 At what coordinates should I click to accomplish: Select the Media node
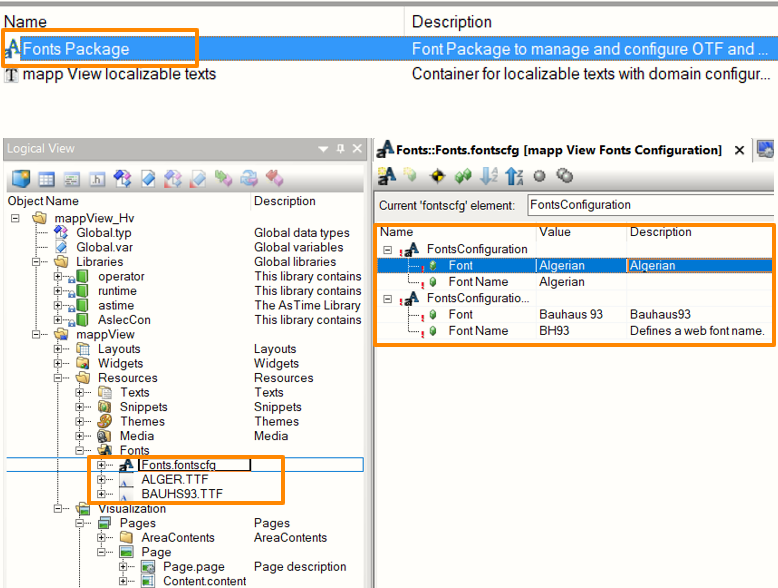(137, 436)
